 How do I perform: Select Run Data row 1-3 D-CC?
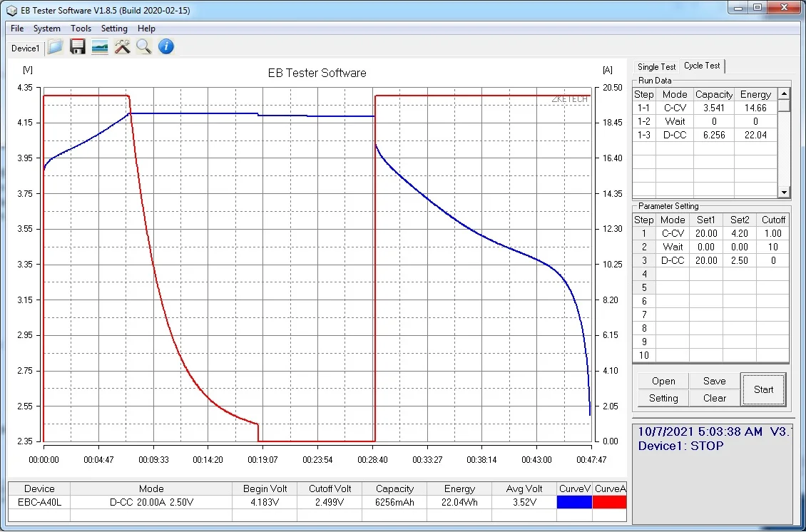(x=705, y=135)
